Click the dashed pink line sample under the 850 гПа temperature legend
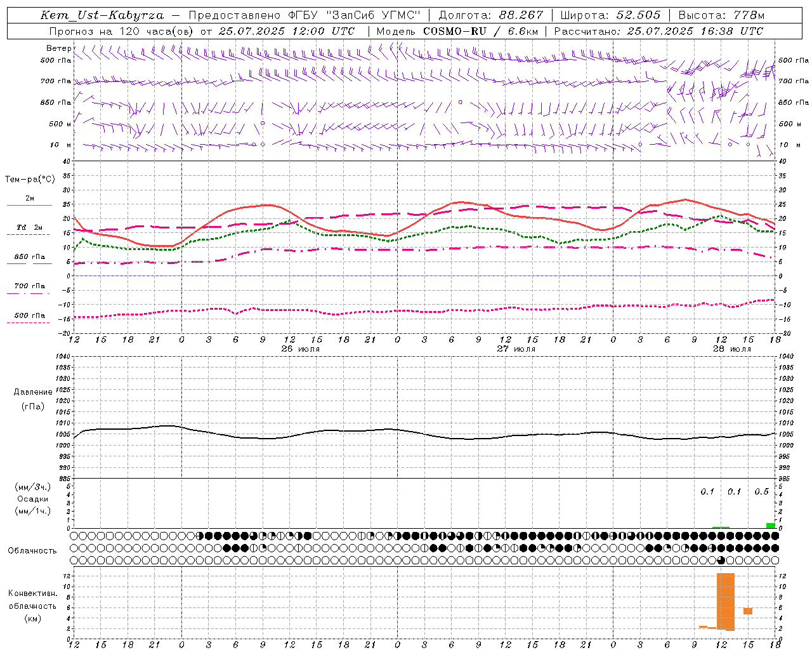 pyautogui.click(x=29, y=264)
